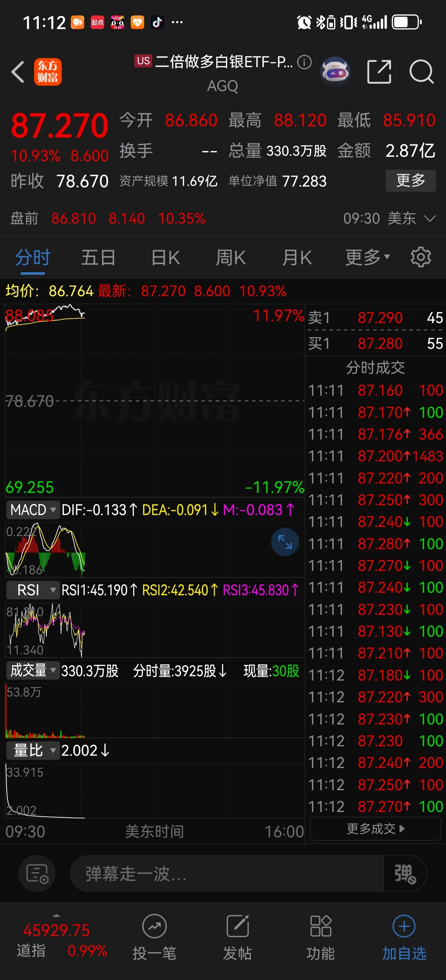This screenshot has width=446, height=980.
Task: Switch to the 月K tab
Action: point(297,258)
